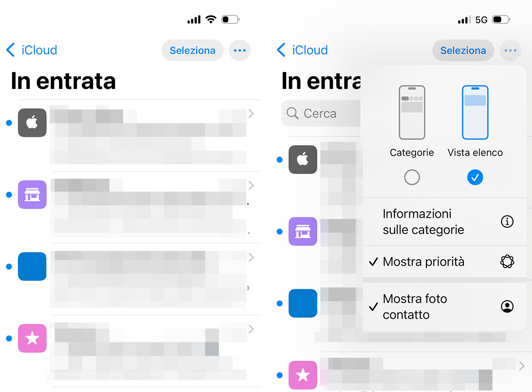Open the purple store avatar in the right phone screen
The image size is (532, 392).
(x=303, y=232)
